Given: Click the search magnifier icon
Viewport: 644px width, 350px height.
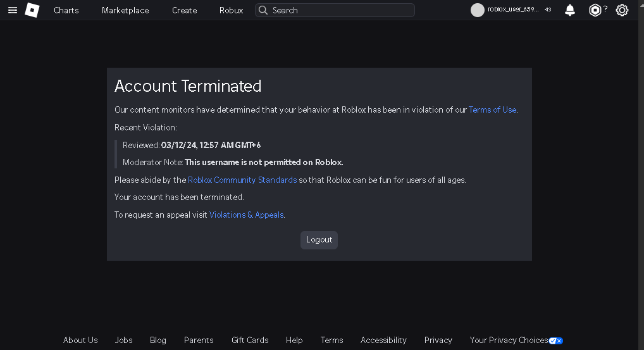Looking at the screenshot, I should click(263, 10).
